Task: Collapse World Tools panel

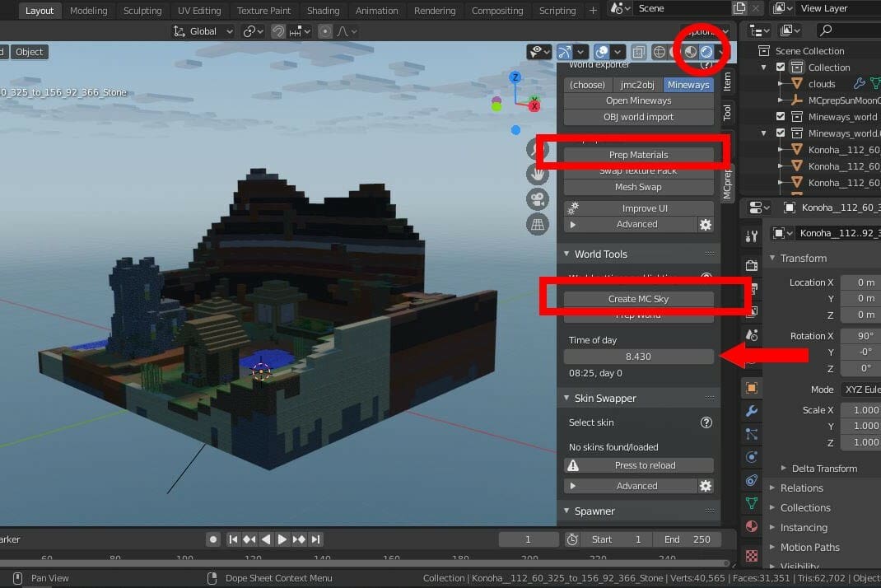Action: coord(566,254)
